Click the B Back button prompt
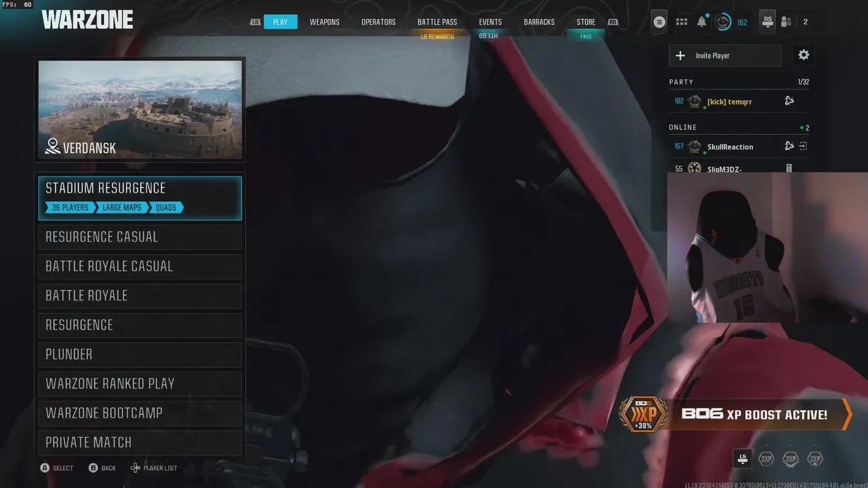The width and height of the screenshot is (868, 488). click(x=102, y=468)
